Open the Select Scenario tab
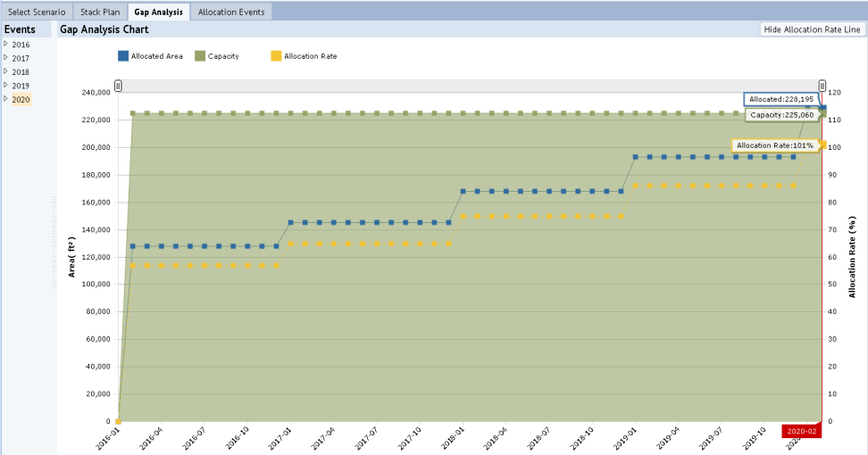 click(x=37, y=12)
